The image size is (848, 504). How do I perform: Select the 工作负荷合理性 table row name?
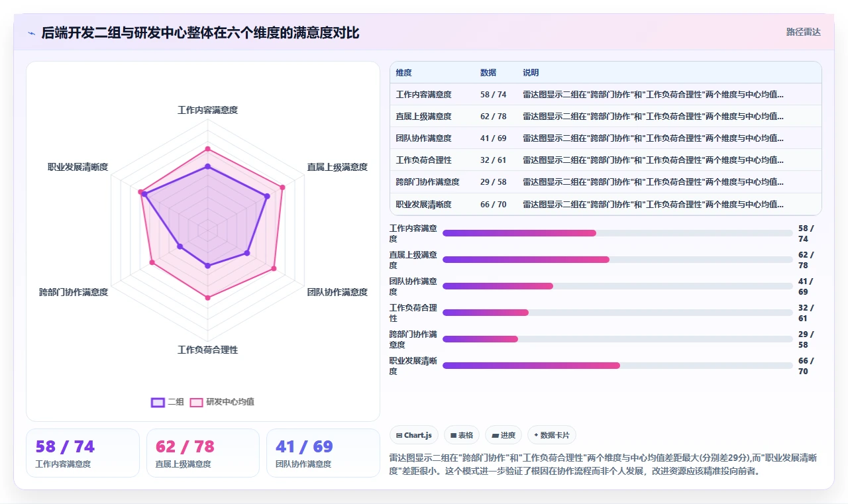click(x=423, y=160)
